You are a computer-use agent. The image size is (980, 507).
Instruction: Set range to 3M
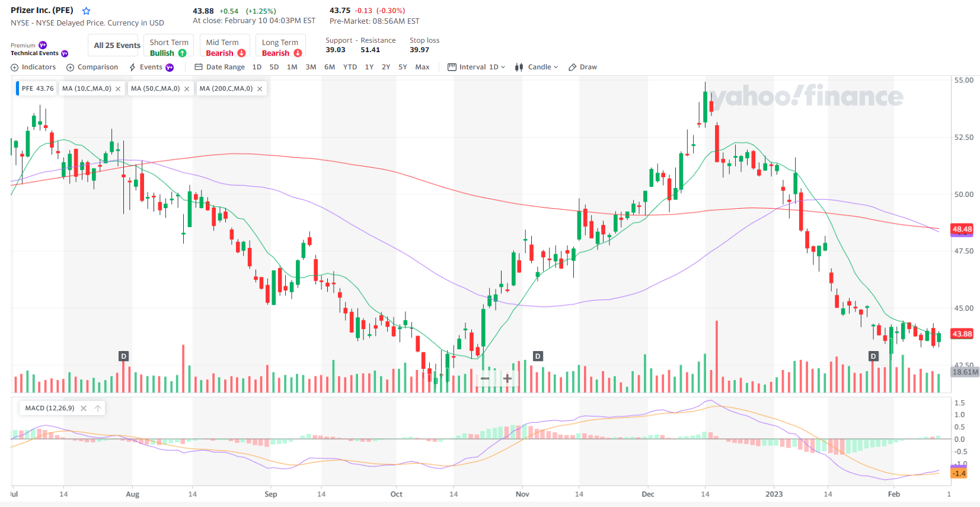pyautogui.click(x=311, y=67)
